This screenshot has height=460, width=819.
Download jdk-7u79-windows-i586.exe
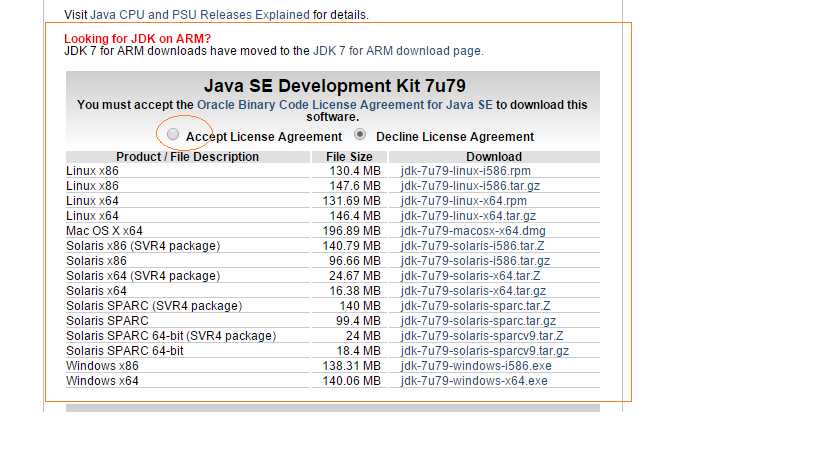[x=476, y=366]
